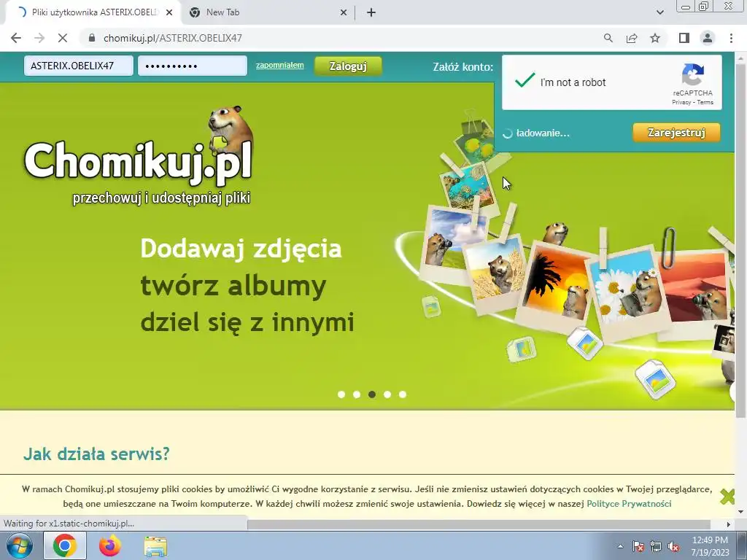Viewport: 747px width, 560px height.
Task: Select the third carousel dot
Action: tap(372, 394)
